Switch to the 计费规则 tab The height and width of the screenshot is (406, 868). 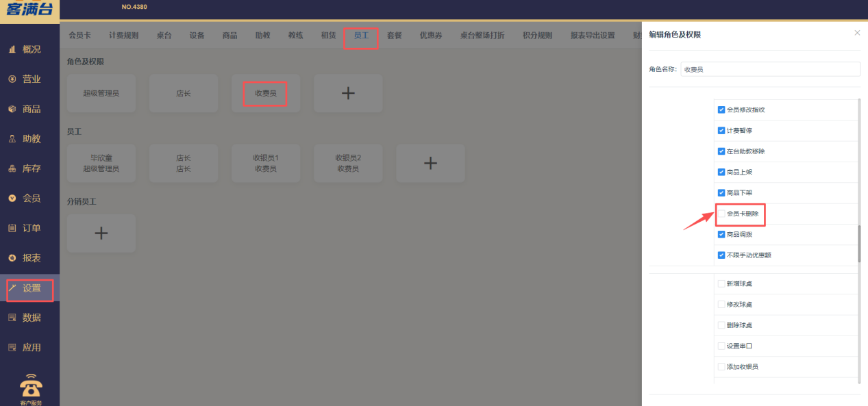(123, 35)
